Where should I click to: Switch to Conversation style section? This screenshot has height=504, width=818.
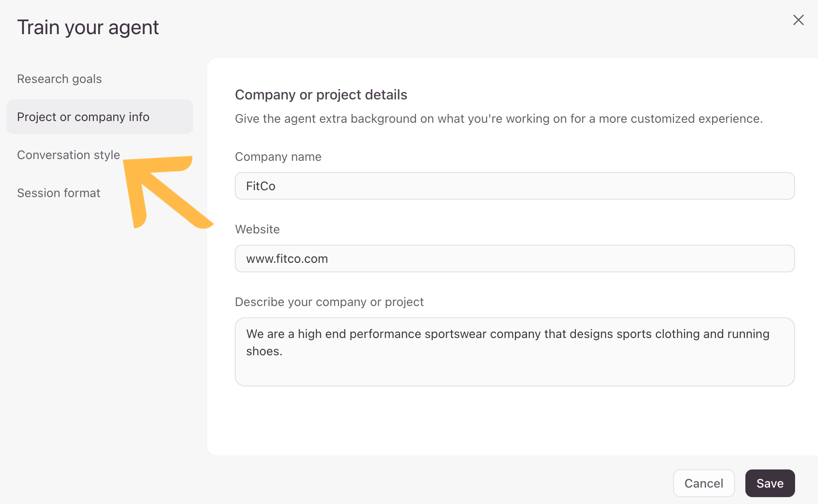point(68,155)
